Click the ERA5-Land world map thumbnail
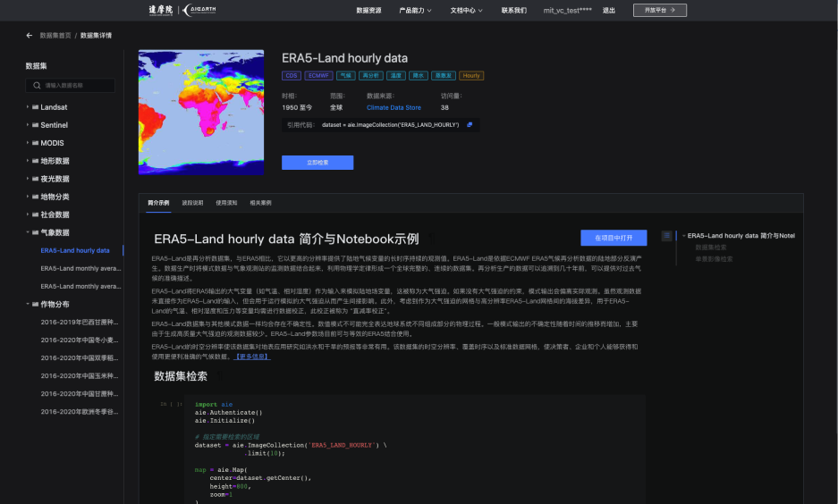 click(201, 112)
